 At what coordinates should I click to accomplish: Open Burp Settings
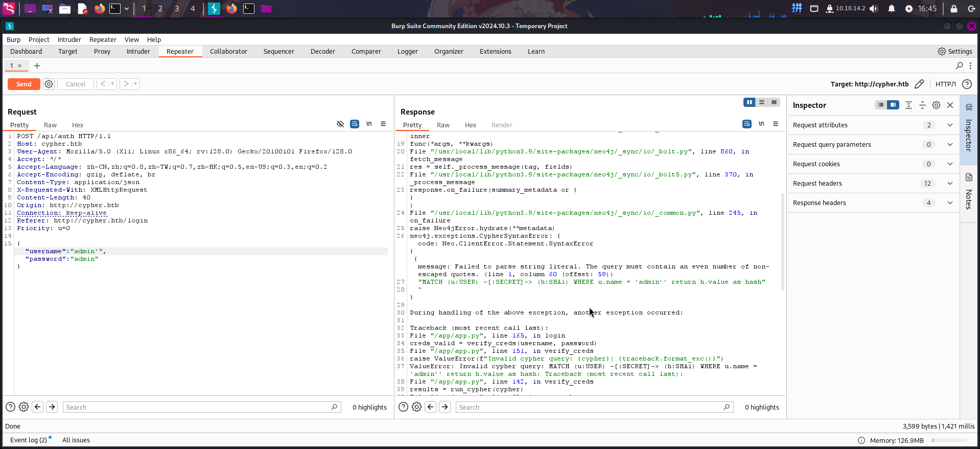(954, 51)
